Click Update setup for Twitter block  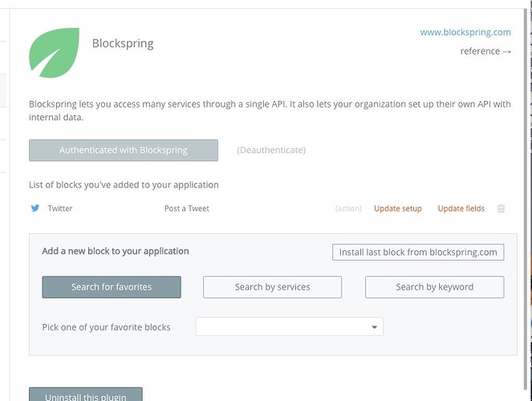point(398,209)
